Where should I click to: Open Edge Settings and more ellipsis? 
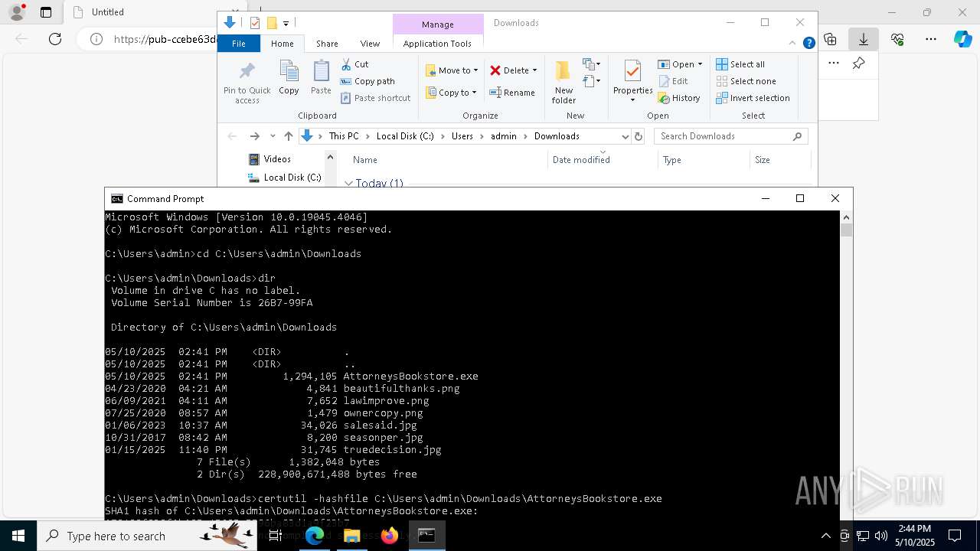931,39
